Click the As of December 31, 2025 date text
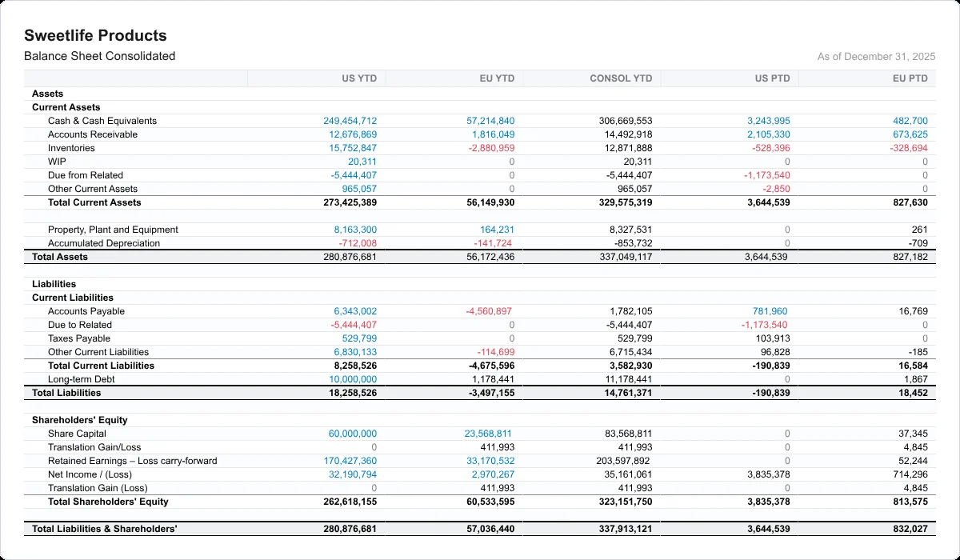Image resolution: width=960 pixels, height=560 pixels. (876, 57)
